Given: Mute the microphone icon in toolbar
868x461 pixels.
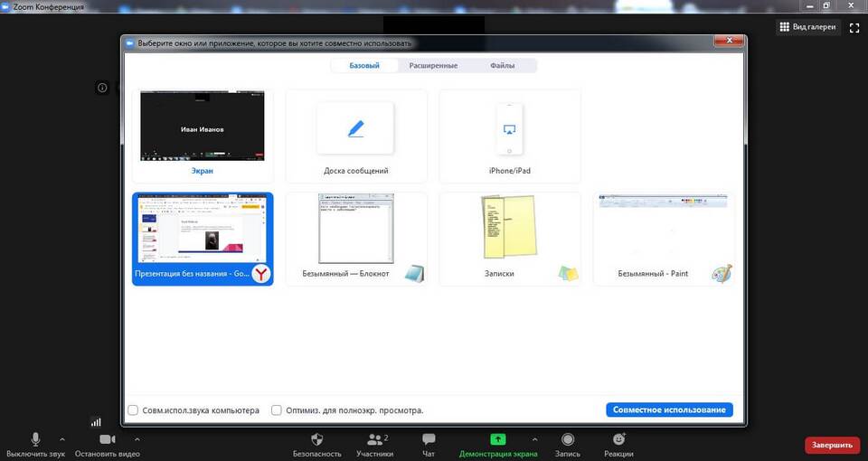Looking at the screenshot, I should [35, 439].
